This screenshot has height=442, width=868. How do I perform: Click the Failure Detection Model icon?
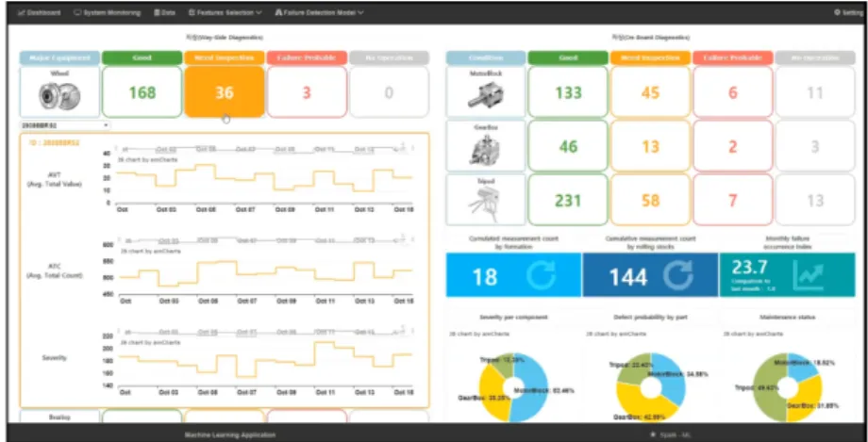coord(278,12)
